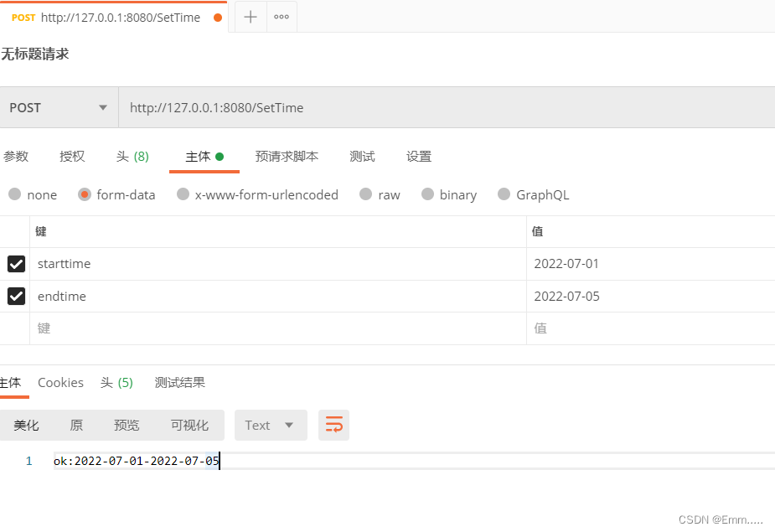The image size is (775, 532).
Task: Uncheck the endtime form-data row
Action: [15, 296]
